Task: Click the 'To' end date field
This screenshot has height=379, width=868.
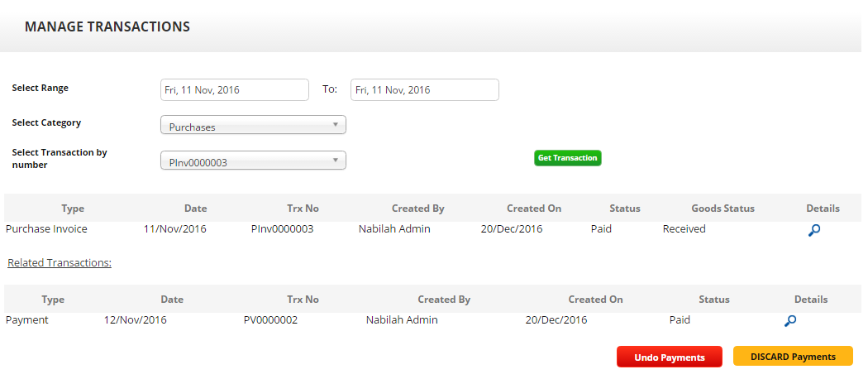Action: [x=424, y=90]
